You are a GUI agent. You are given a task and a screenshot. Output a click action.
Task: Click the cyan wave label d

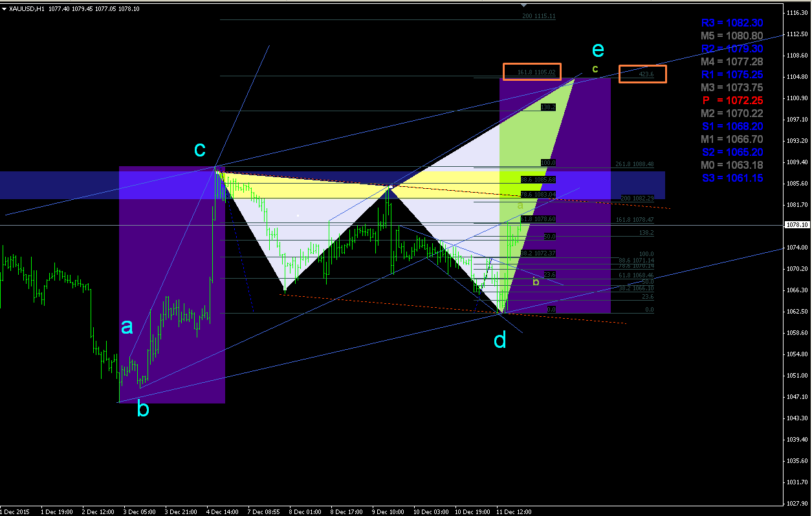click(500, 339)
